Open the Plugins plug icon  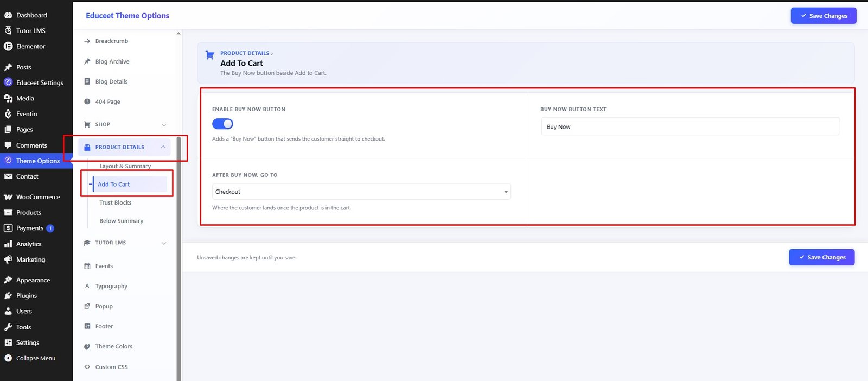click(8, 296)
